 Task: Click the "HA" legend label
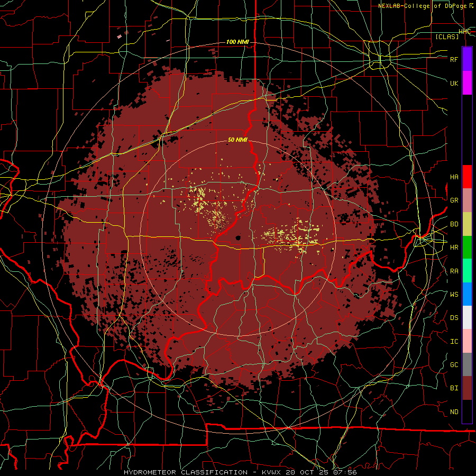pyautogui.click(x=454, y=177)
